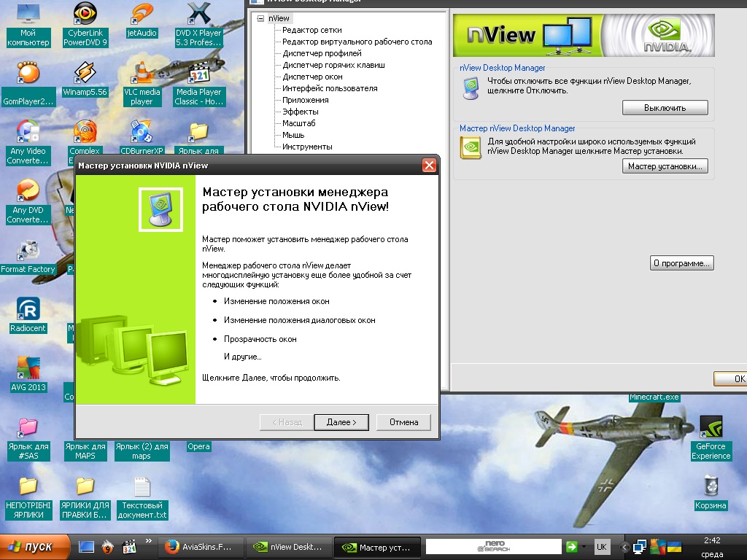Click the show desktop quick launch icon

(86, 547)
